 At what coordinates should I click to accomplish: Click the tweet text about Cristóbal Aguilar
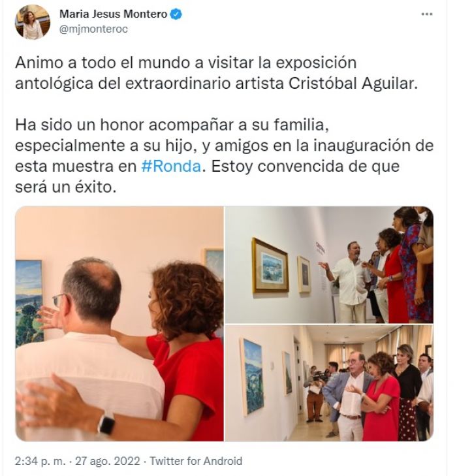coord(216,73)
